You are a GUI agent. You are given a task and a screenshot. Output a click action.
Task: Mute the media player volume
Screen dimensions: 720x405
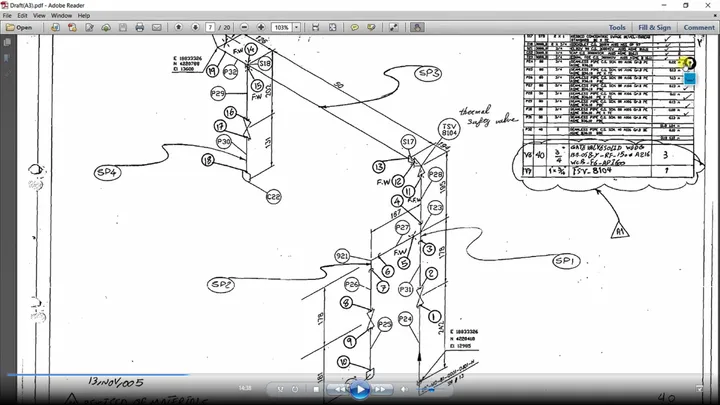coord(404,389)
